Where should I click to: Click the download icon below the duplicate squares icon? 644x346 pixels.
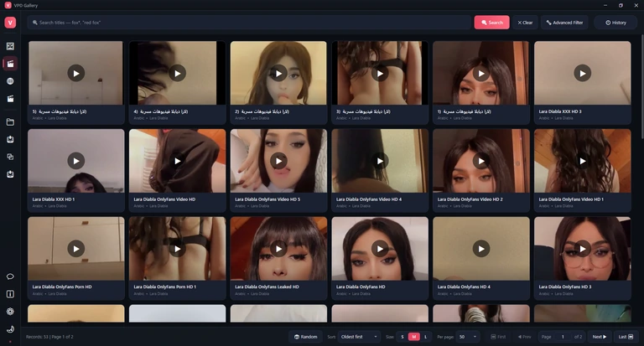click(x=10, y=174)
